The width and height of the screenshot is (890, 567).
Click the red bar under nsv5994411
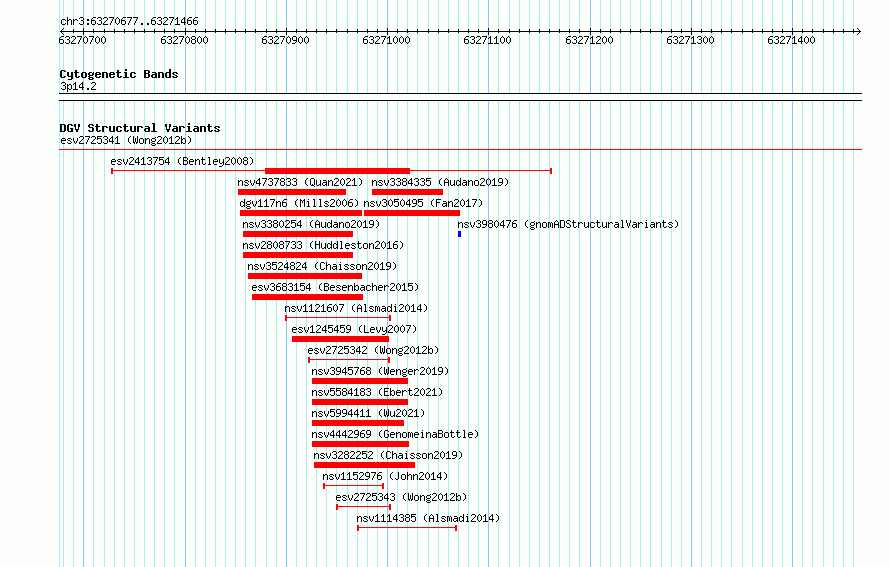pos(358,423)
